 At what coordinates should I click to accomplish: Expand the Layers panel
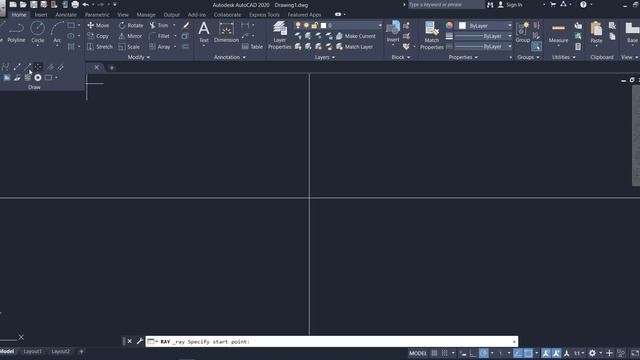[x=324, y=58]
